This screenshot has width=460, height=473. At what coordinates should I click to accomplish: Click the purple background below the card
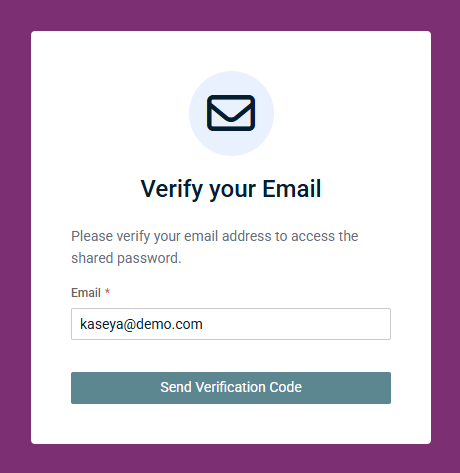pos(230,459)
